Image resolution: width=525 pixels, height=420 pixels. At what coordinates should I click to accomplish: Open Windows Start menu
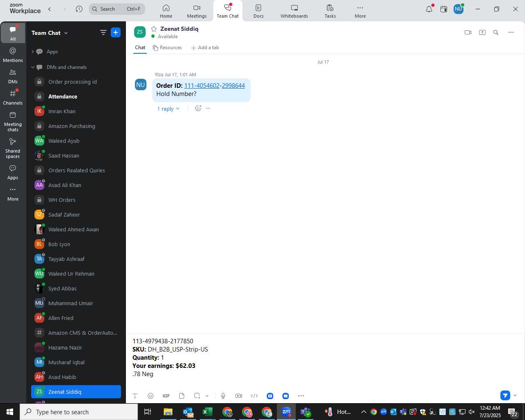click(x=10, y=412)
